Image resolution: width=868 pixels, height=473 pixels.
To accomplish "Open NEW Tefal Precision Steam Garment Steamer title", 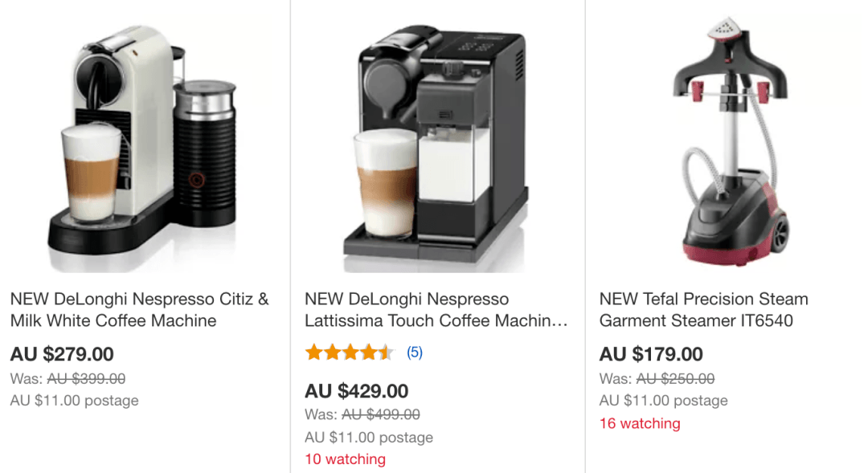I will (703, 310).
